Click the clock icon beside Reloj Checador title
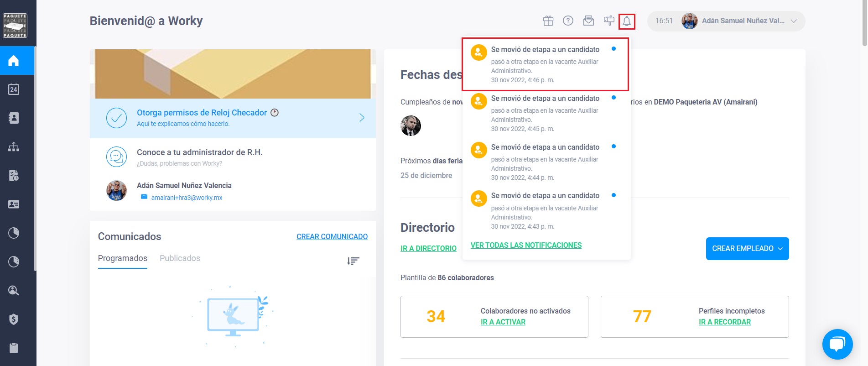The image size is (868, 366). click(275, 113)
